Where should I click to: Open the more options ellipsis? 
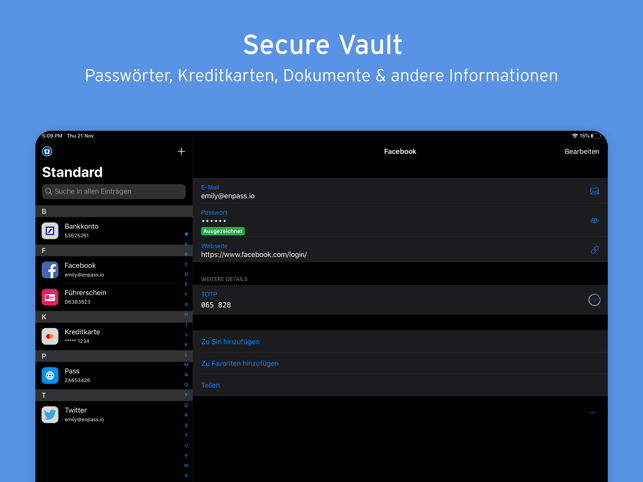(592, 413)
